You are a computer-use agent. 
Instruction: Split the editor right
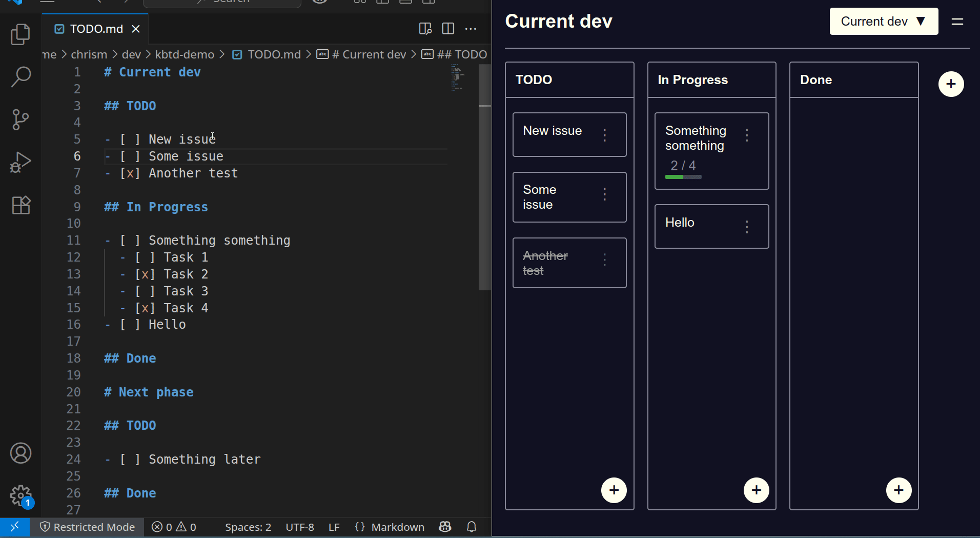(x=448, y=29)
